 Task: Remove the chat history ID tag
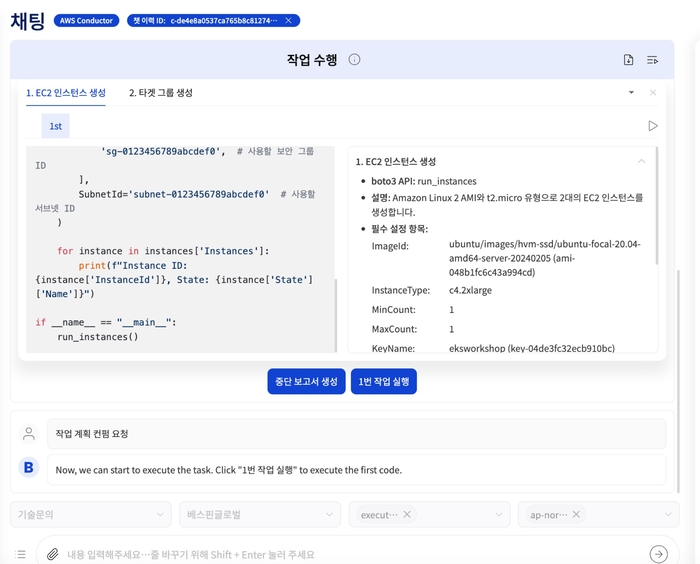(x=289, y=20)
